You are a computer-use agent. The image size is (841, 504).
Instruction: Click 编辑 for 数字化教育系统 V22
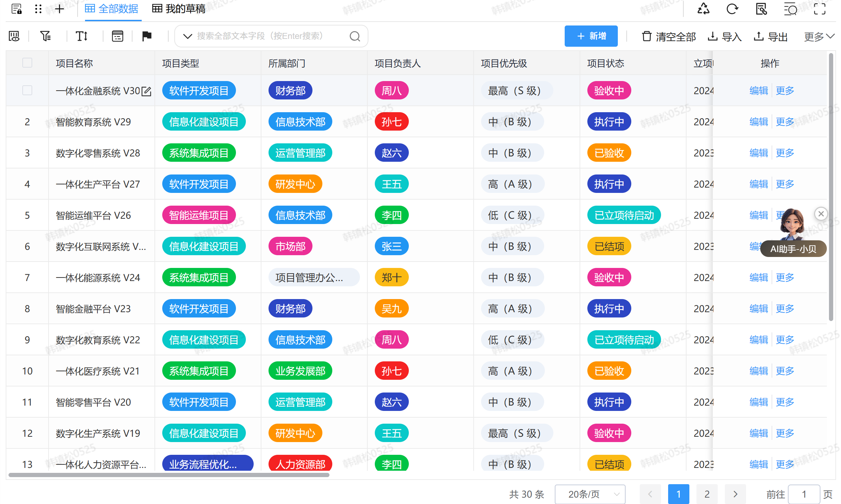(758, 340)
